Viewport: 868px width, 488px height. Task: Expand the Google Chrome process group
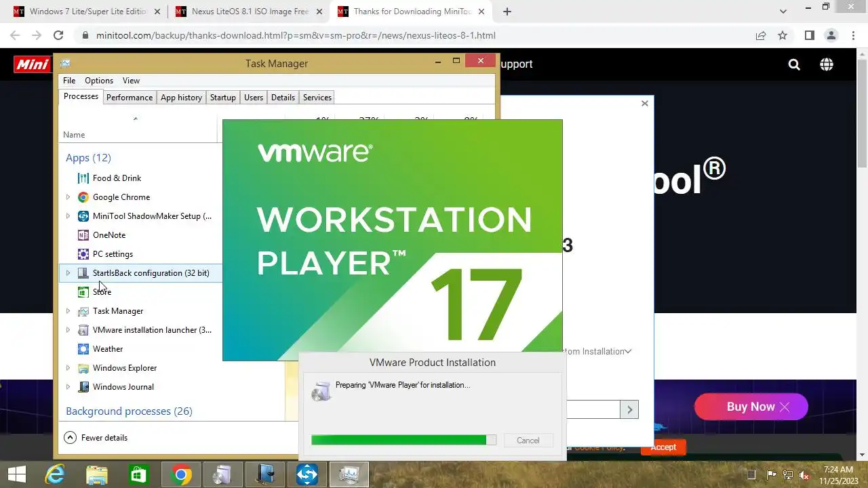point(68,197)
